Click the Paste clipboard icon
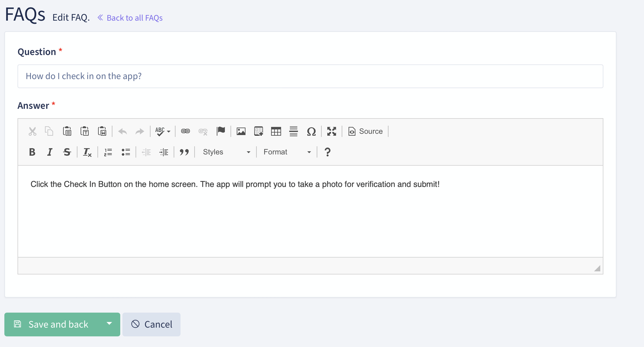 point(67,131)
